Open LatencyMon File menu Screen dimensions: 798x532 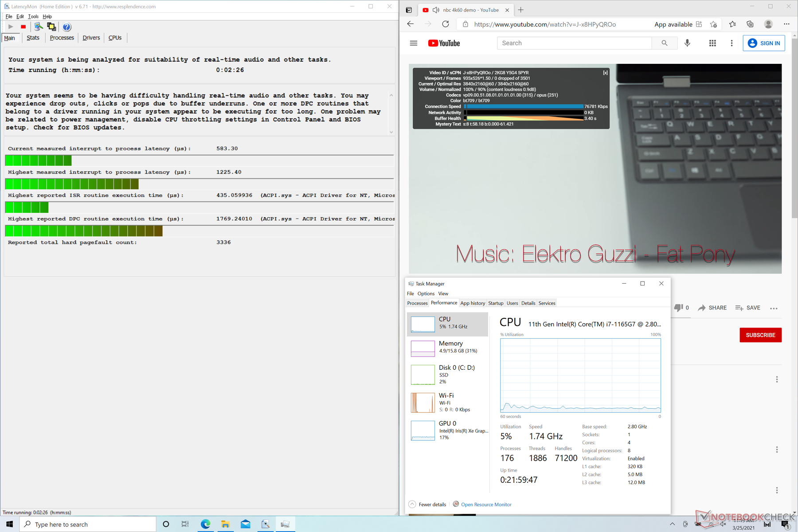point(9,16)
